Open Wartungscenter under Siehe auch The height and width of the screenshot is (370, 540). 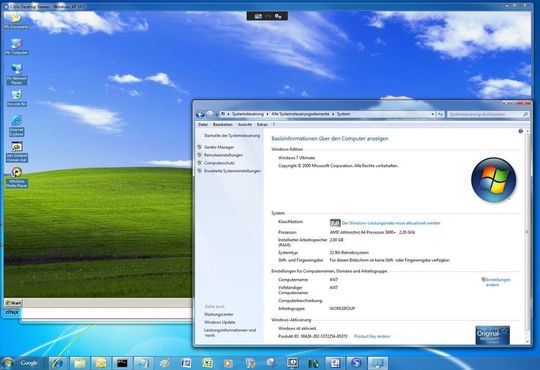coord(218,315)
